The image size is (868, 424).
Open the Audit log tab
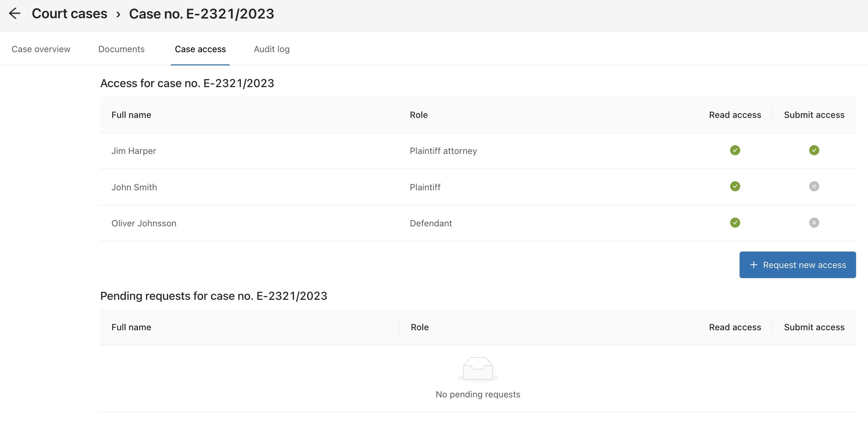click(272, 49)
